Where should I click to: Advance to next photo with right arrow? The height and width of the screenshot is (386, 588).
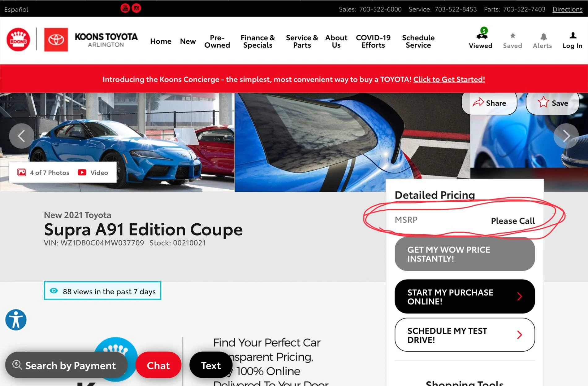point(566,136)
